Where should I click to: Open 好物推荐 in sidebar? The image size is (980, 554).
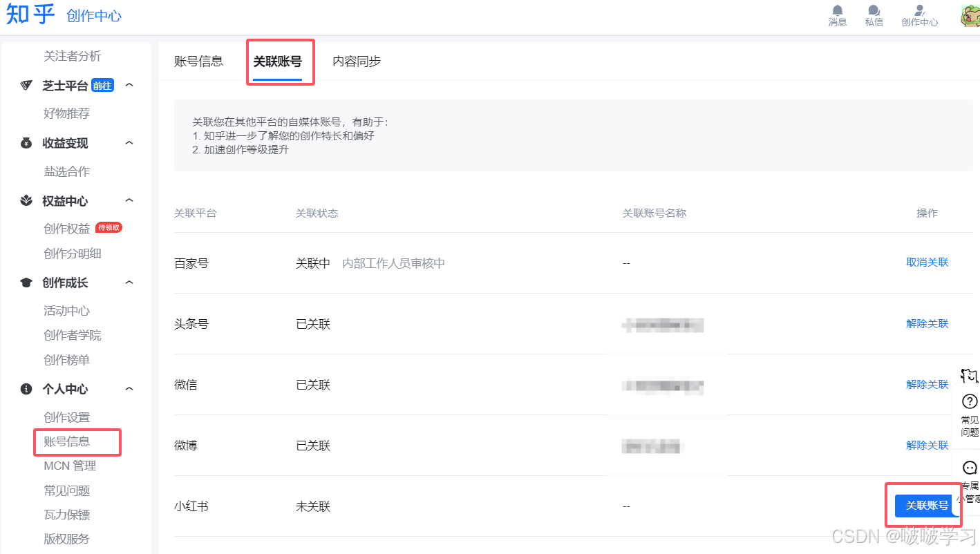pyautogui.click(x=67, y=113)
